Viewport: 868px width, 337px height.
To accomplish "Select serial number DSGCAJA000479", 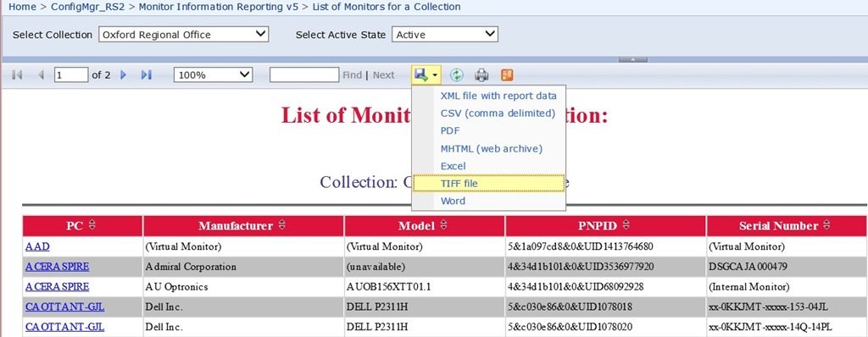I will [x=786, y=267].
